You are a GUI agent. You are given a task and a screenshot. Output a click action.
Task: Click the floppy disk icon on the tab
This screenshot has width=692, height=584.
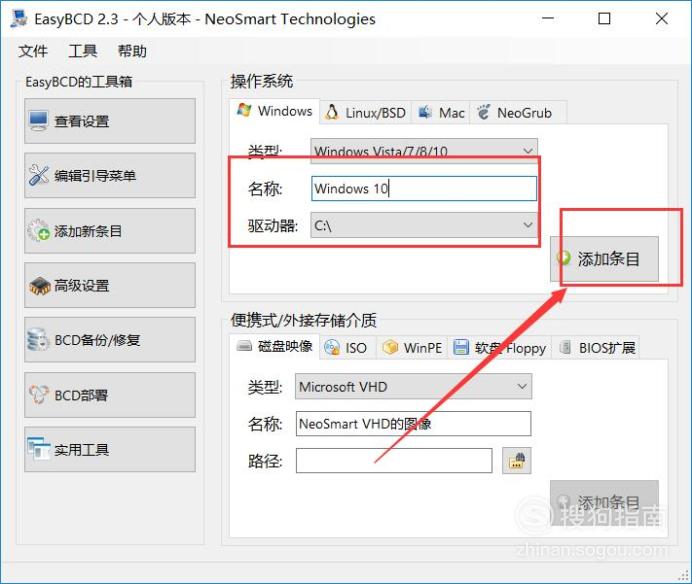tap(461, 347)
